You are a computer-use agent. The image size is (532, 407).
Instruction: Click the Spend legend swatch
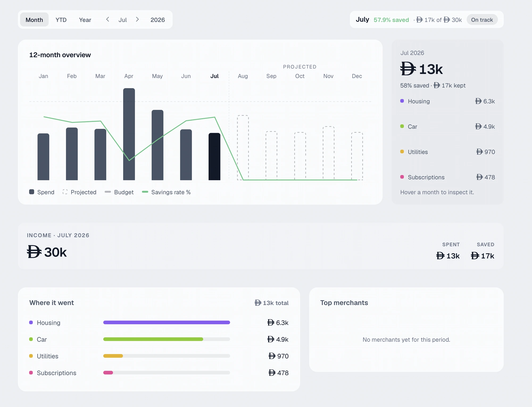(x=32, y=192)
